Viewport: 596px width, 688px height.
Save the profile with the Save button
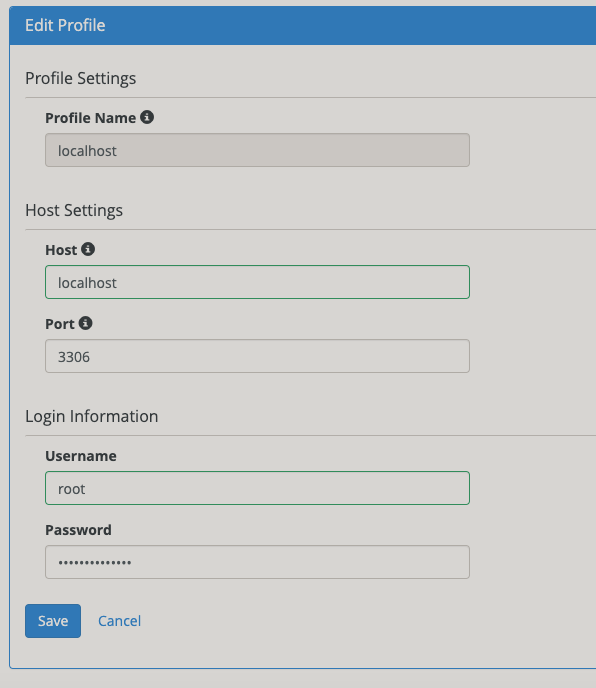click(x=53, y=621)
